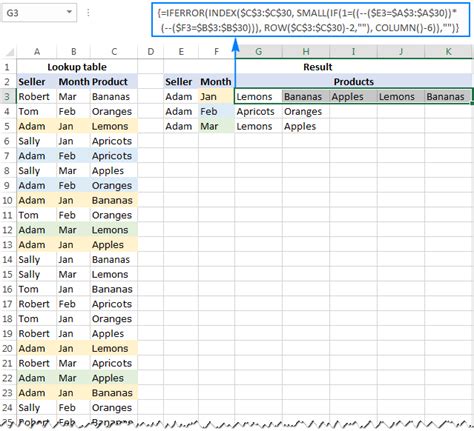The height and width of the screenshot is (431, 474).
Task: Select column D header
Action: (151, 52)
